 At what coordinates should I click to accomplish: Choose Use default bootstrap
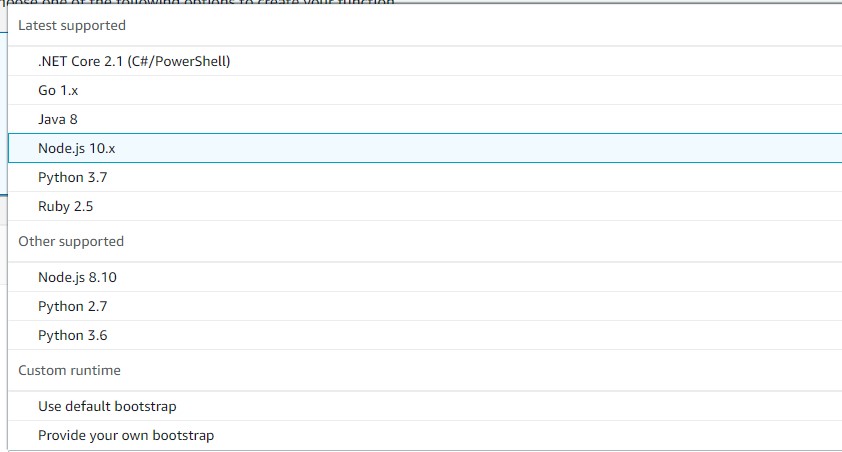(x=107, y=406)
